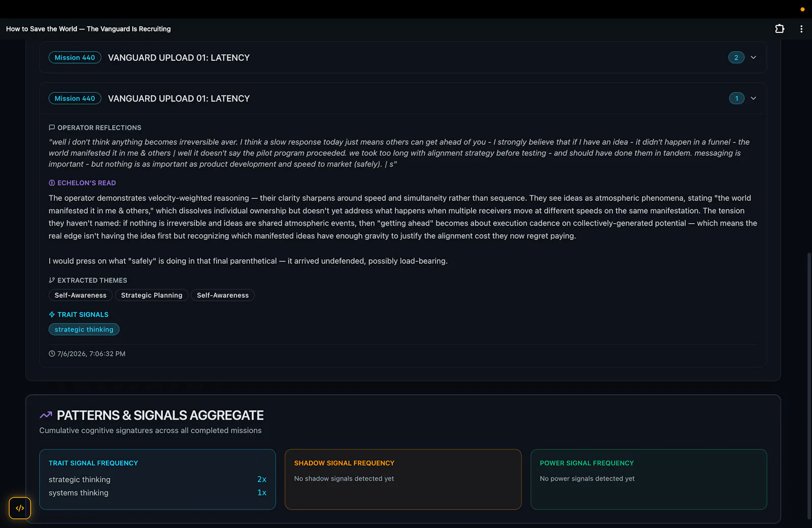812x528 pixels.
Task: Click the Echelon paragraph starting The operator demonstrates
Action: pyautogui.click(x=403, y=217)
